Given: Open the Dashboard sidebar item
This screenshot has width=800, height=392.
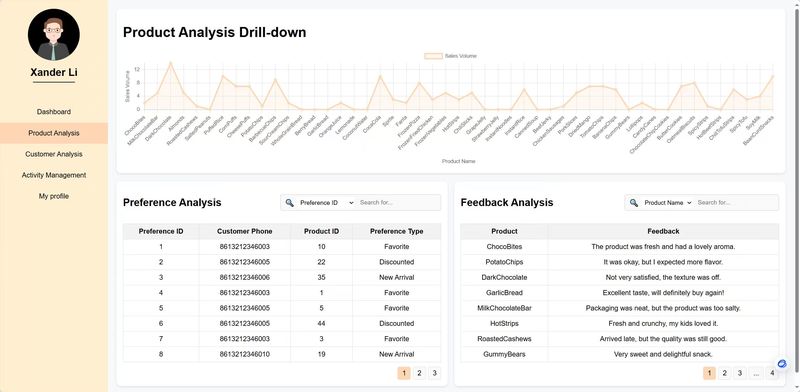Looking at the screenshot, I should tap(54, 112).
